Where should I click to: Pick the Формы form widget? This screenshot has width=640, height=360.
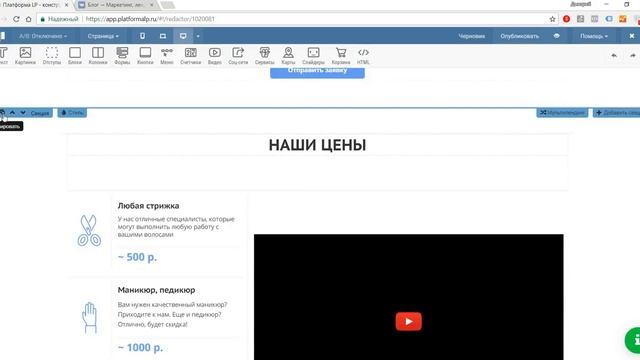pos(122,56)
